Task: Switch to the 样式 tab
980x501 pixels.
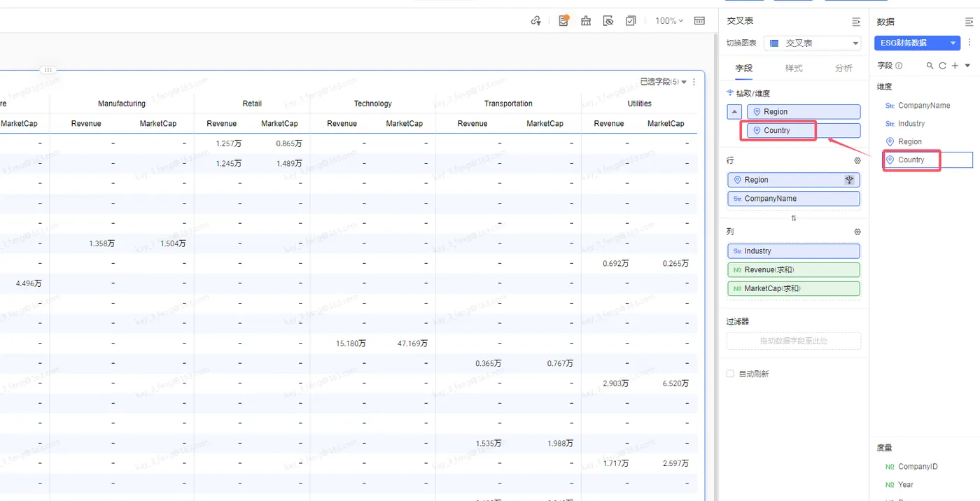Action: [x=793, y=68]
